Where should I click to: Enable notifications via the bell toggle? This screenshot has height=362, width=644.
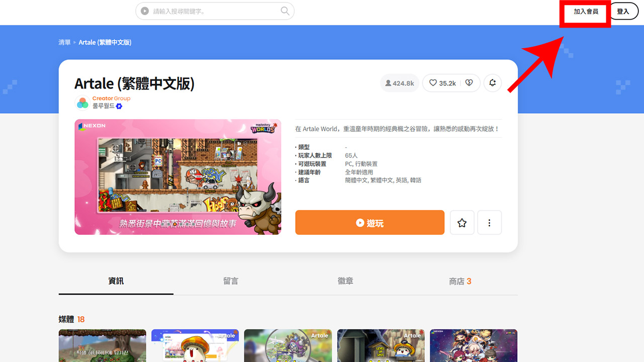[x=492, y=83]
